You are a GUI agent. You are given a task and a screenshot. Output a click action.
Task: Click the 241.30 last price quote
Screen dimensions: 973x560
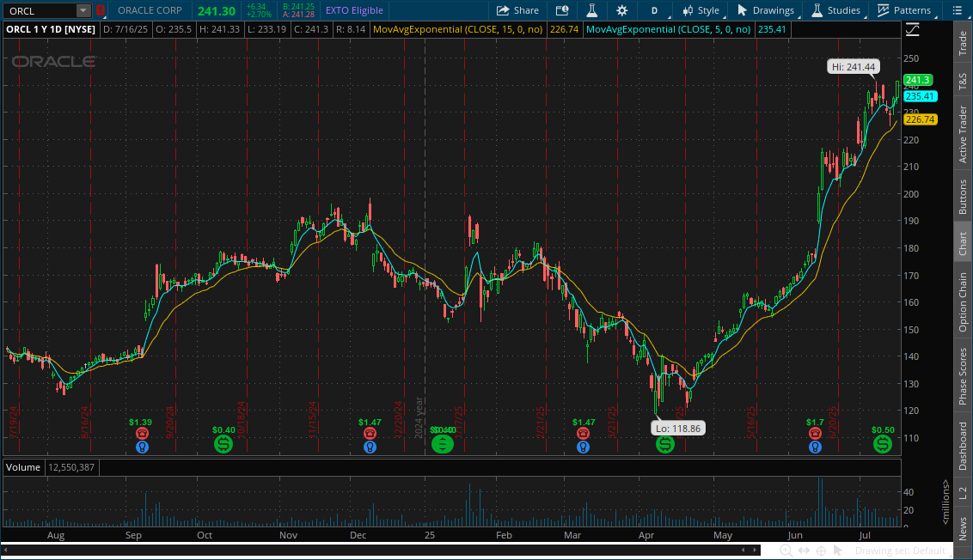point(217,11)
